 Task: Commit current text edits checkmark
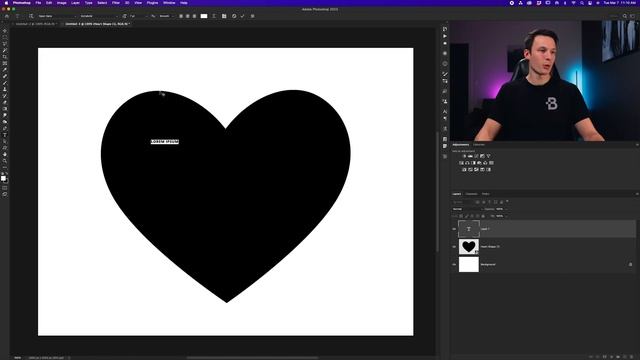[242, 16]
